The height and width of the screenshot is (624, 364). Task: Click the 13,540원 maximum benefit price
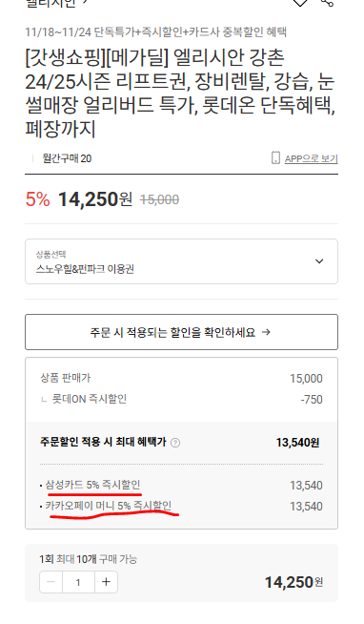click(297, 443)
